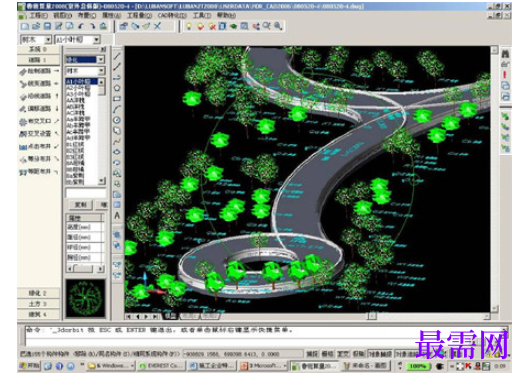
Task: Toggle 捕捉 snap in the status bar
Action: click(x=312, y=353)
